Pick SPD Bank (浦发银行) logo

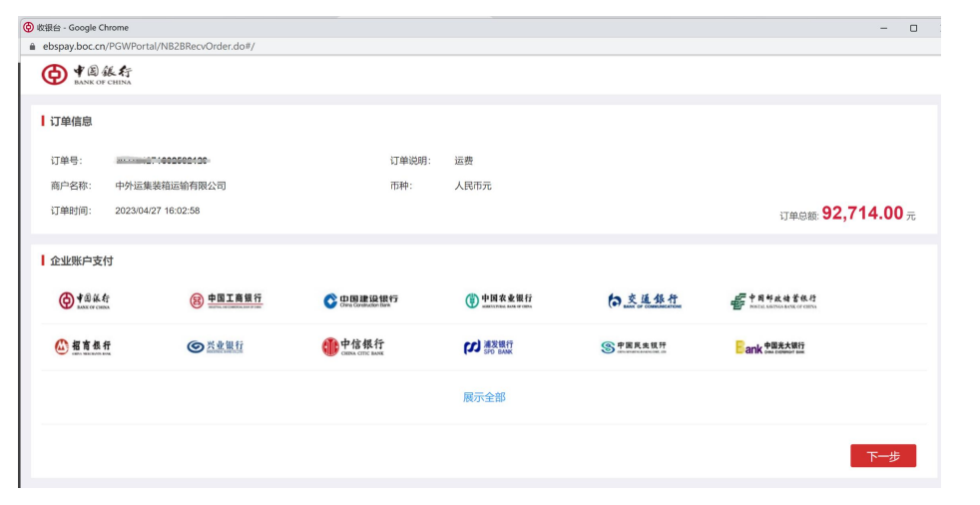point(488,347)
